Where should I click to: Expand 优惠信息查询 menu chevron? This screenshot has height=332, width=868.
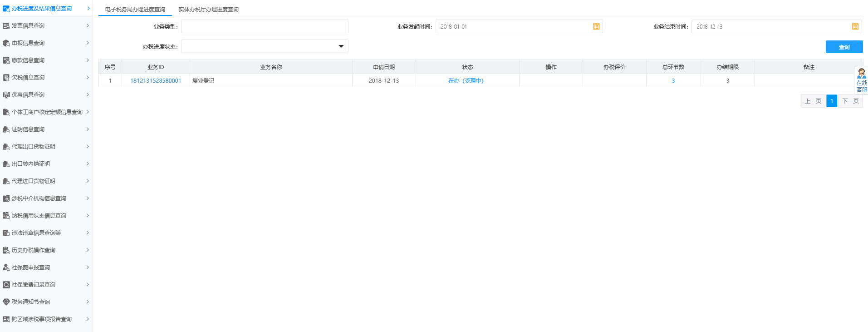[x=88, y=95]
